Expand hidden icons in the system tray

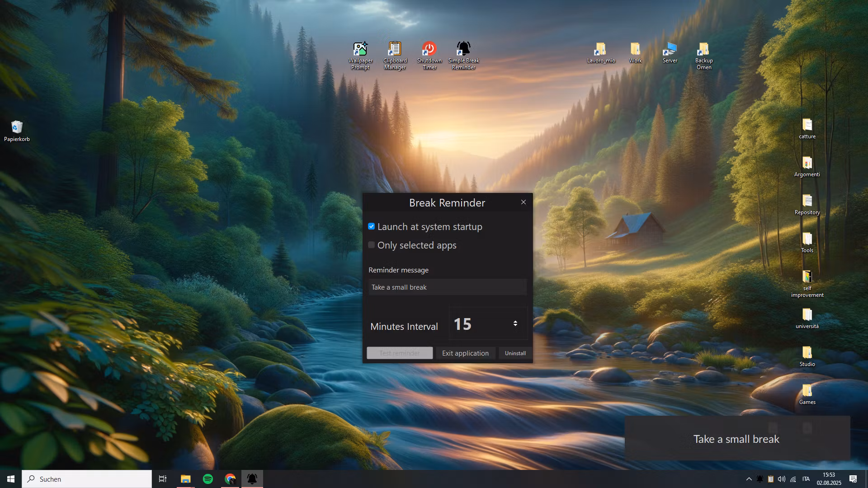pyautogui.click(x=749, y=479)
